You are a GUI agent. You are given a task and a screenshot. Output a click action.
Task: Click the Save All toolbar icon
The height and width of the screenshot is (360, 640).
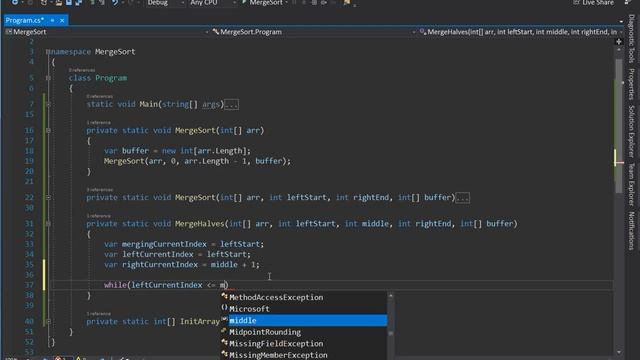[x=78, y=2]
